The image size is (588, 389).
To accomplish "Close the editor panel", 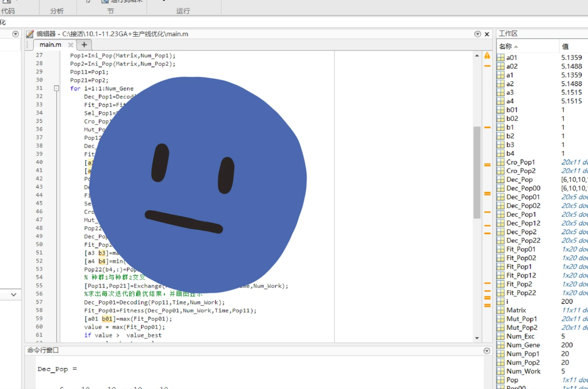I will (487, 34).
